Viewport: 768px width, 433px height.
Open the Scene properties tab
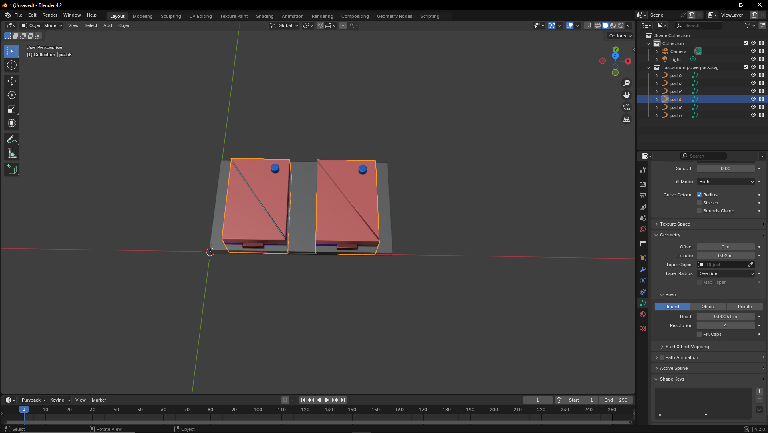(643, 218)
